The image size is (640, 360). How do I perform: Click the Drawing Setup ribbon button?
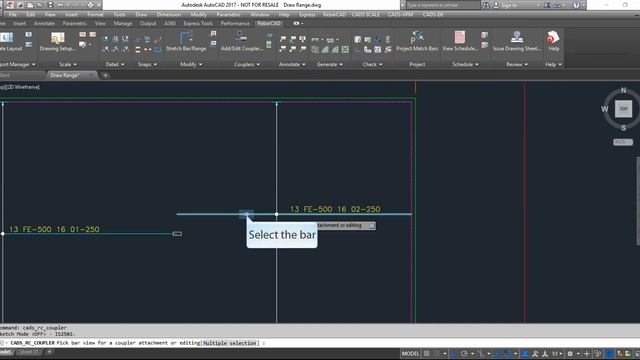coord(58,42)
